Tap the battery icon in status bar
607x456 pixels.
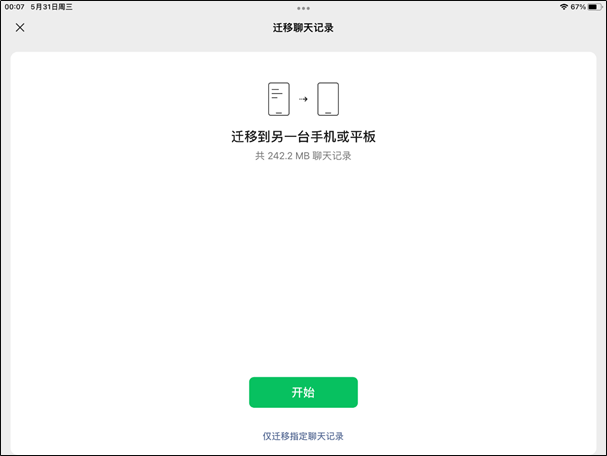point(595,7)
